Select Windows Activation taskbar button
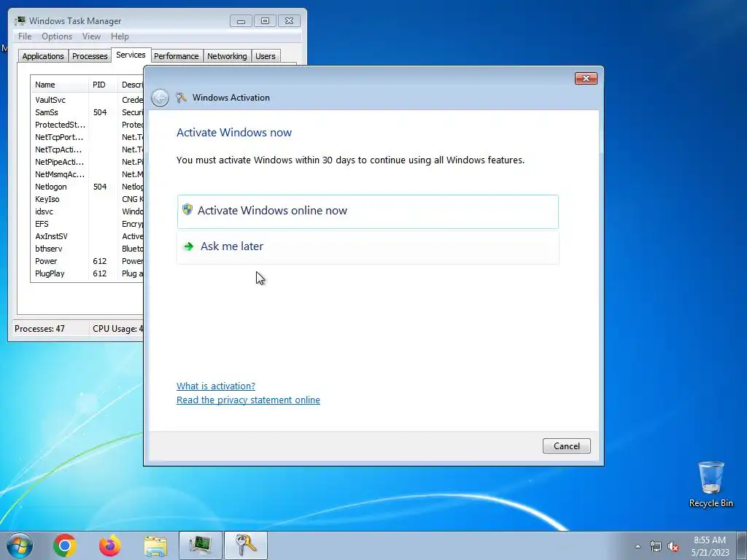Viewport: 747px width, 560px height. pos(246,545)
